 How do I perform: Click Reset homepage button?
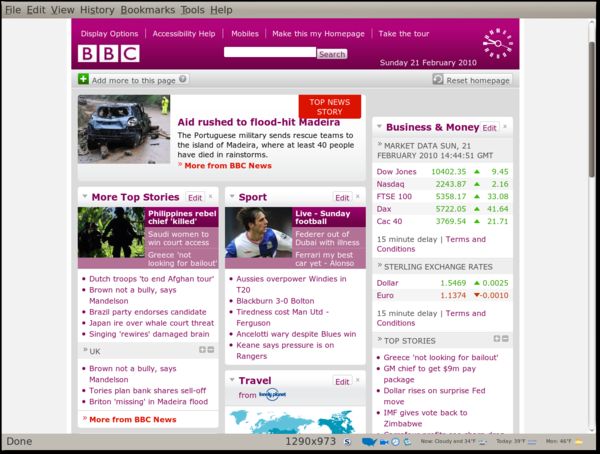(x=472, y=80)
